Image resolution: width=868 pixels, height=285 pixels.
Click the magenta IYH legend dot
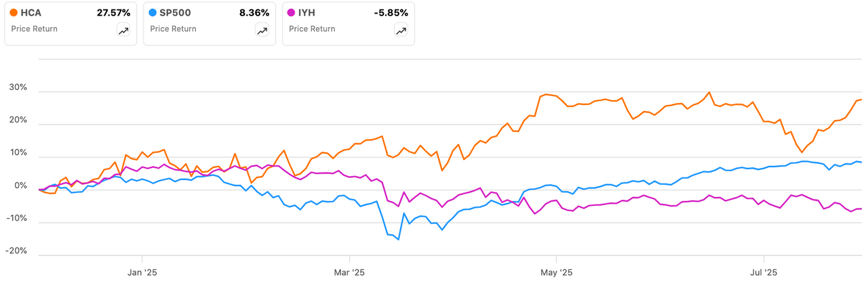click(292, 13)
